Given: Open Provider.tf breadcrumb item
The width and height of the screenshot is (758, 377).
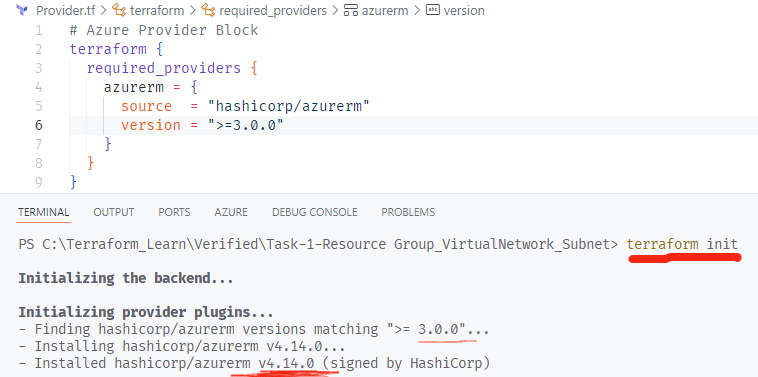Looking at the screenshot, I should [65, 10].
